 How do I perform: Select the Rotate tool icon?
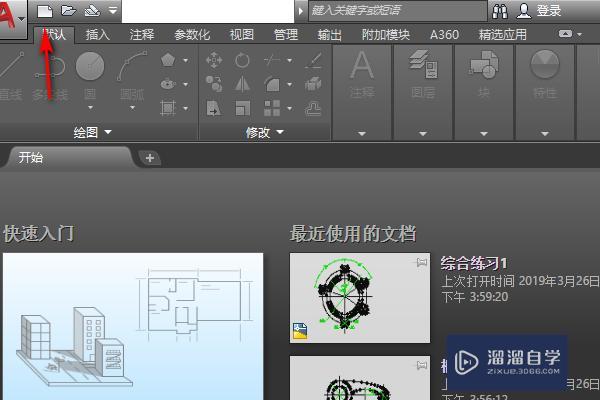point(242,60)
